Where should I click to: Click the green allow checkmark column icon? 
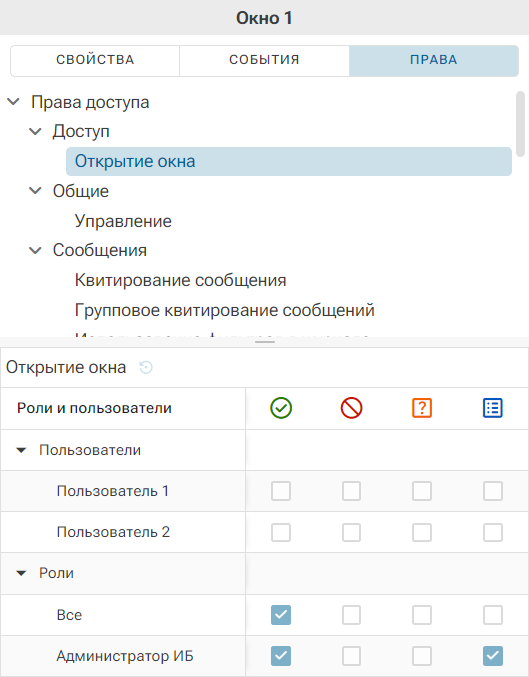point(281,408)
